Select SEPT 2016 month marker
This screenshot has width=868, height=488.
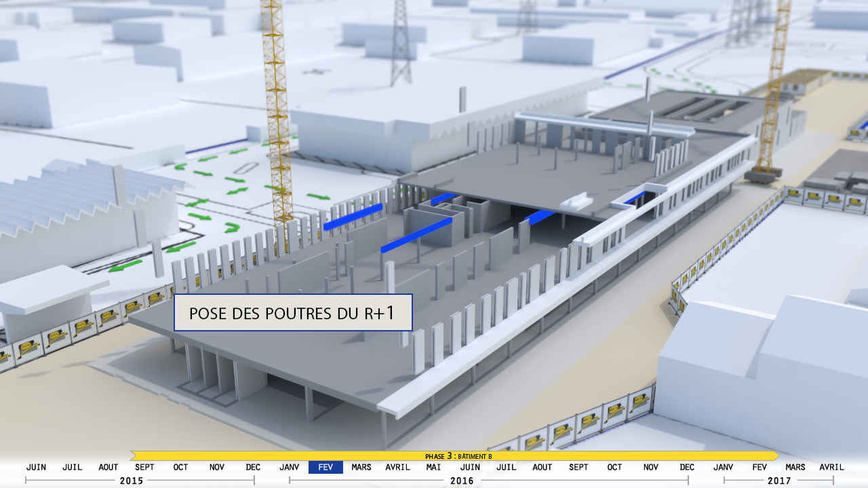click(x=578, y=467)
